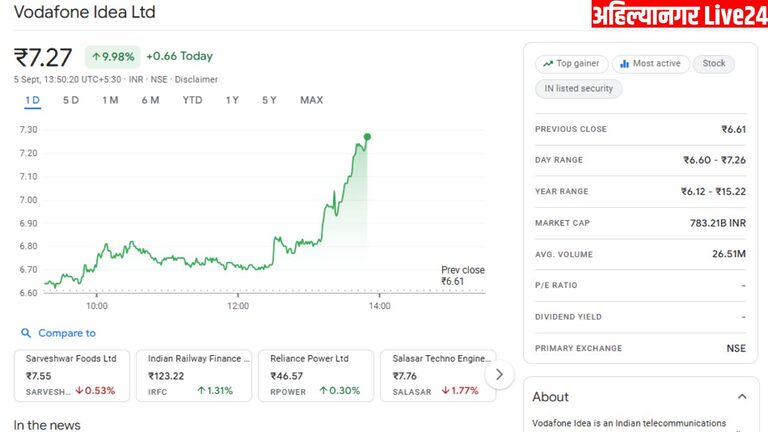The height and width of the screenshot is (432, 768).
Task: Click the Compare to search icon
Action: click(25, 333)
